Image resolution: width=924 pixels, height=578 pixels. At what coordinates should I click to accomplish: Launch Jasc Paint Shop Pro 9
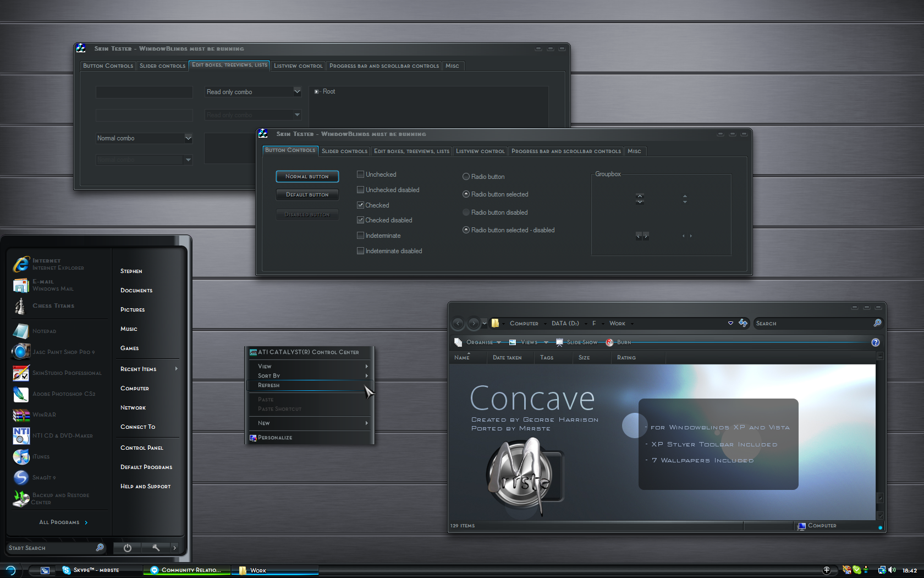pos(21,352)
